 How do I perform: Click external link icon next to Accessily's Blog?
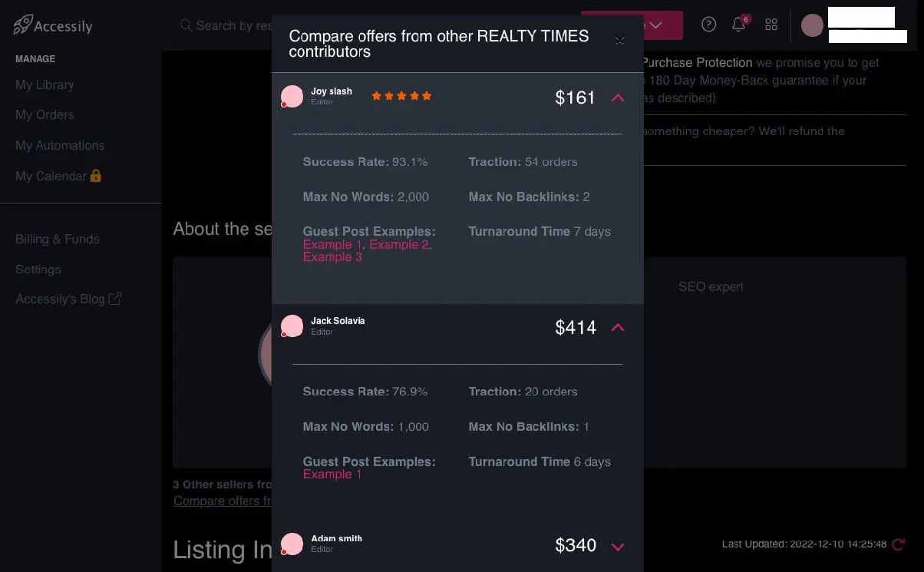click(x=114, y=299)
